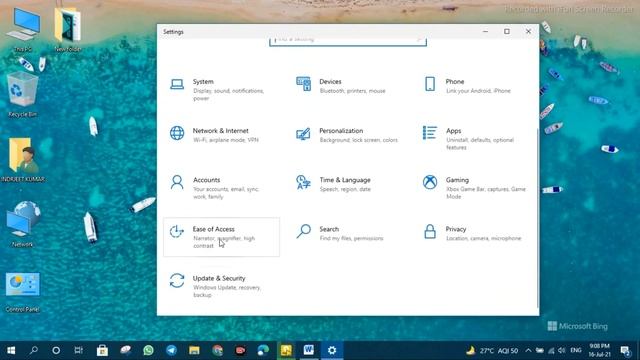
Task: Click the Settings gear on taskbar
Action: pyautogui.click(x=332, y=350)
